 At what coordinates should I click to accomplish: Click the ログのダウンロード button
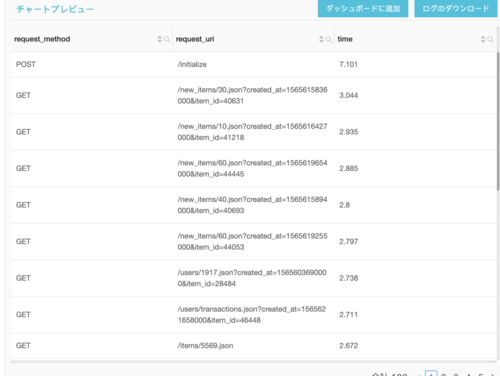[x=456, y=8]
